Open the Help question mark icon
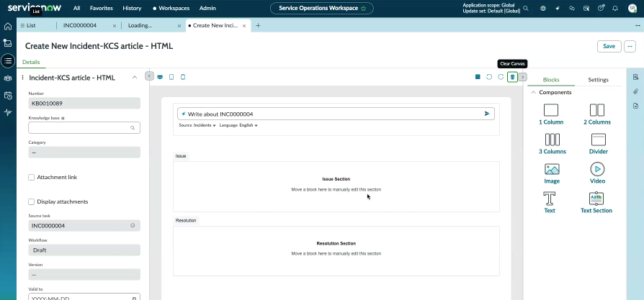Image resolution: width=644 pixels, height=300 pixels. tap(601, 8)
